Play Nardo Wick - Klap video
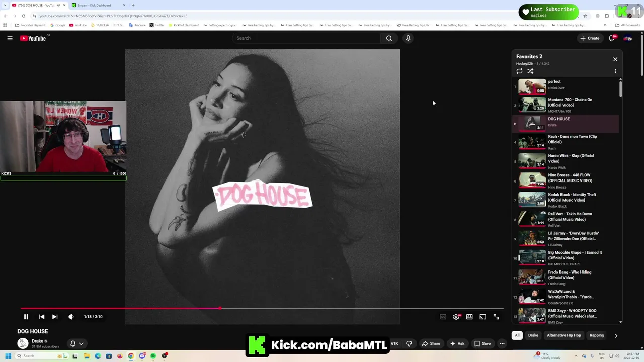Image resolution: width=644 pixels, height=362 pixels. click(x=566, y=162)
